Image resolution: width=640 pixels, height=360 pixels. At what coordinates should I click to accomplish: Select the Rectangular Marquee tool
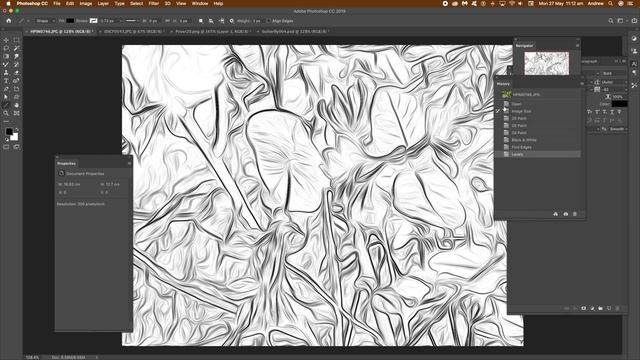[x=16, y=40]
